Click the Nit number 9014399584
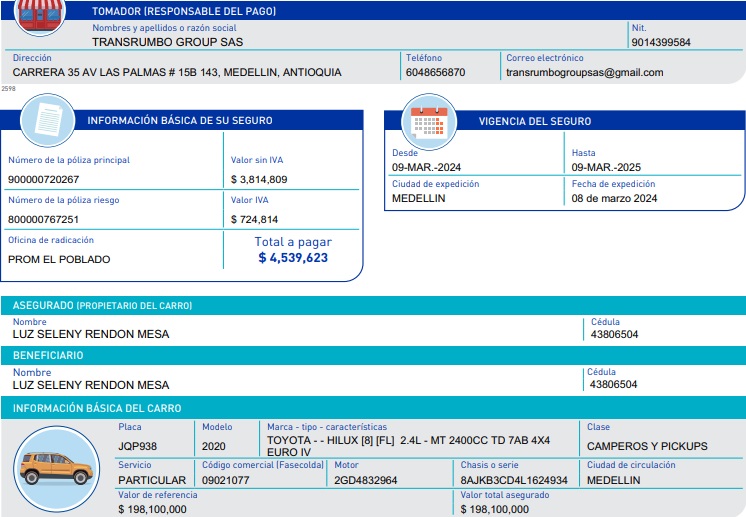Screen dimensions: 746x517 [x=661, y=43]
